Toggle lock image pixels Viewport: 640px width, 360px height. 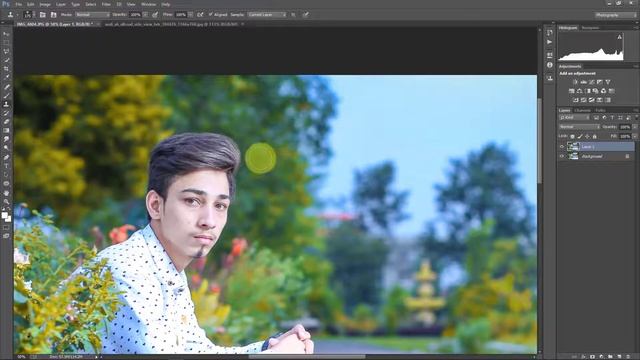(580, 136)
